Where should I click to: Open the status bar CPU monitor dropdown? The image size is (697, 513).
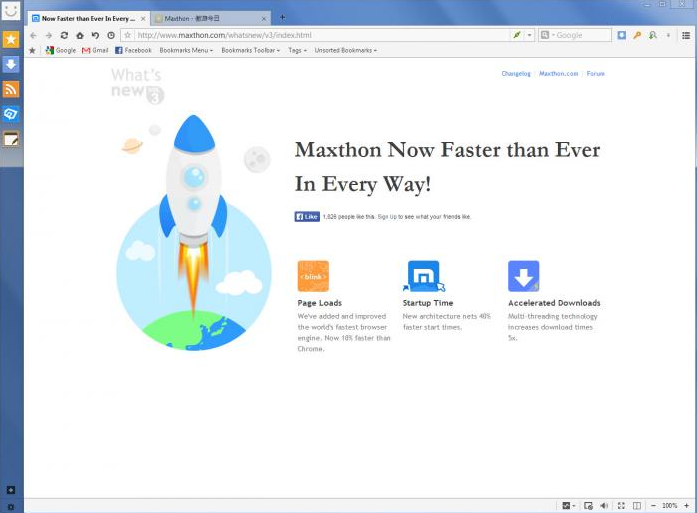point(569,505)
